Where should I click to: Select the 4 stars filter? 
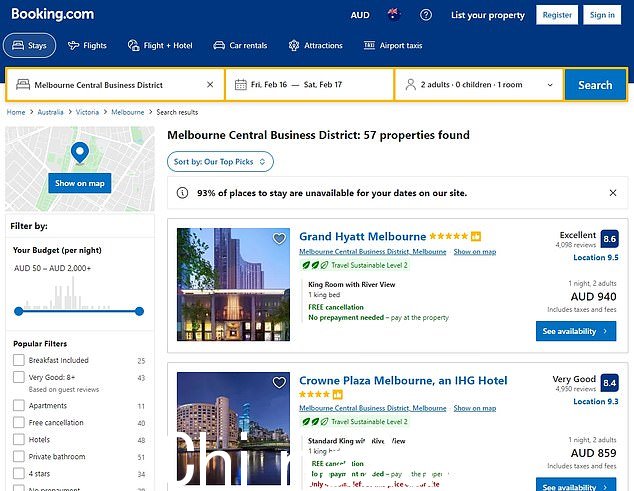click(x=19, y=473)
